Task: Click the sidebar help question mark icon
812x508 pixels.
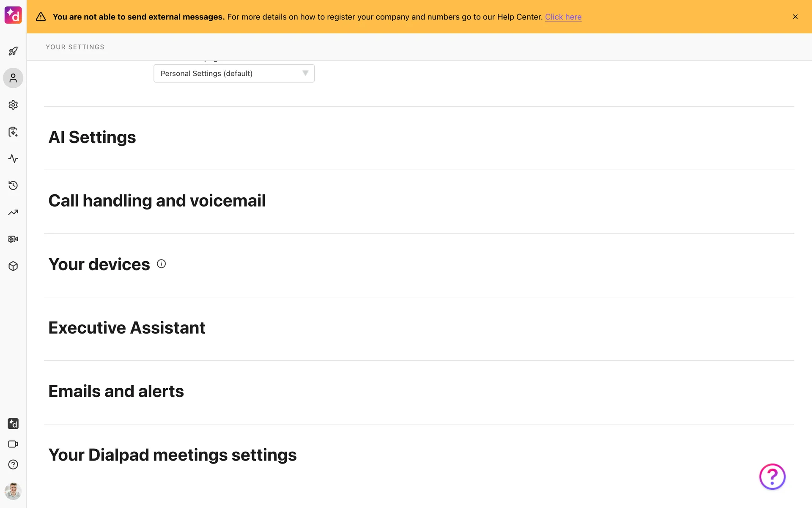Action: point(13,464)
